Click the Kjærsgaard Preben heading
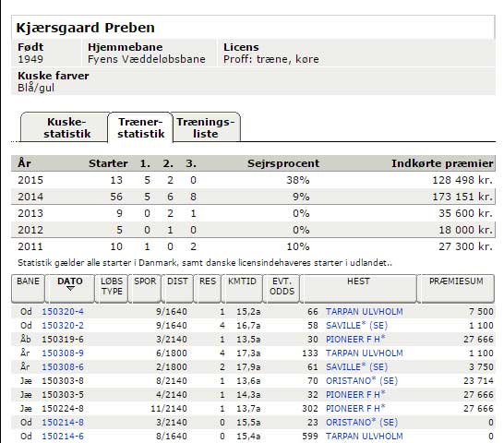The width and height of the screenshot is (504, 443). pyautogui.click(x=86, y=28)
